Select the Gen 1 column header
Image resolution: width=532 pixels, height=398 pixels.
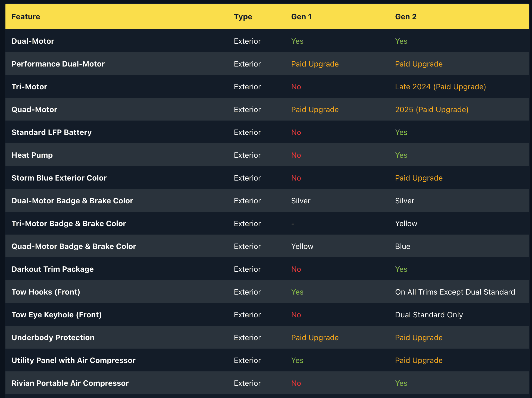tap(301, 17)
